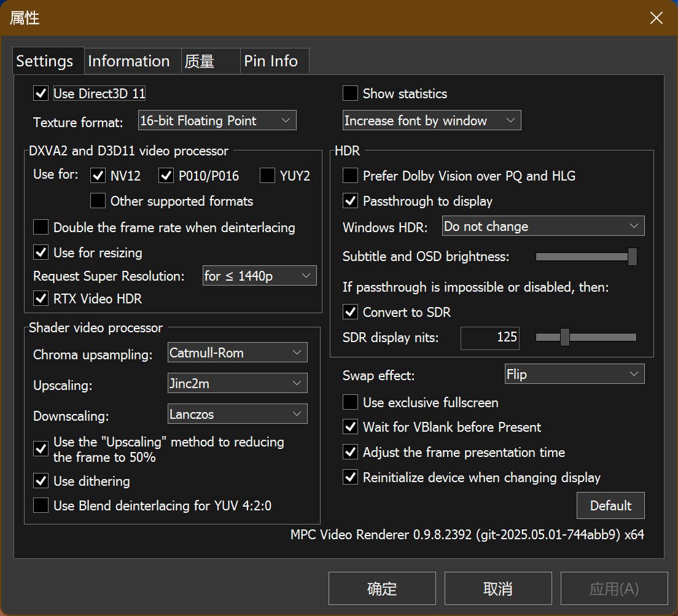
Task: Switch to the Information tab
Action: point(129,61)
